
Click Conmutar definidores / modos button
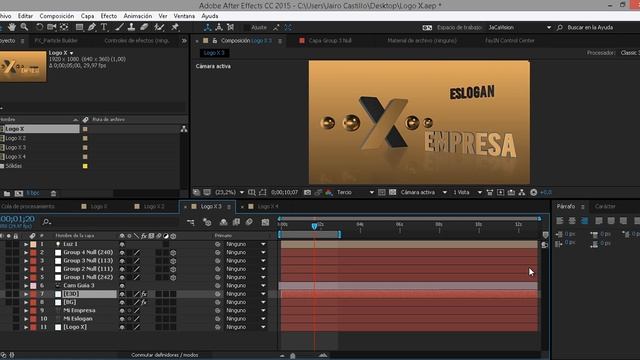pyautogui.click(x=164, y=355)
